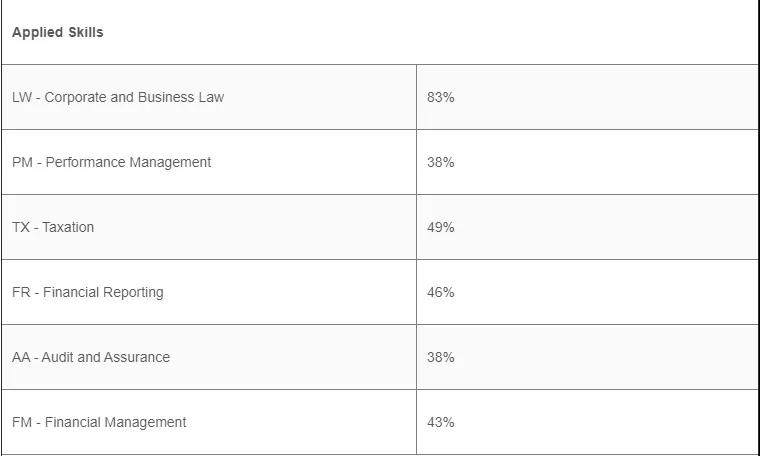Click the 'TX' exam code
760x456 pixels.
pyautogui.click(x=21, y=227)
